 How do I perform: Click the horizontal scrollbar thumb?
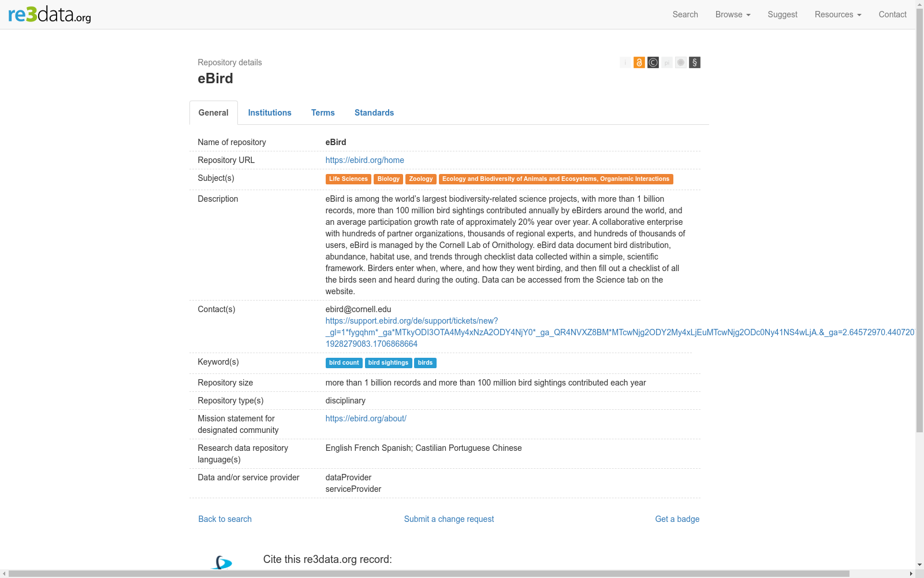click(429, 574)
